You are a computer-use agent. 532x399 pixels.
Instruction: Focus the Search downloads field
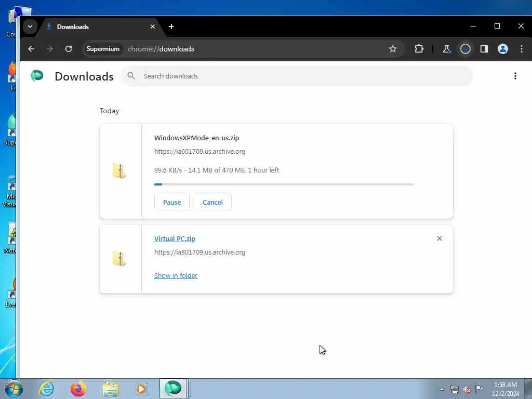(x=297, y=76)
